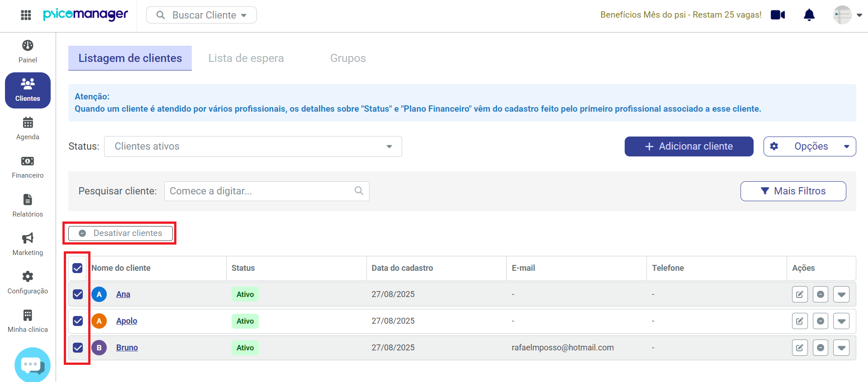
Task: Open client Ana's profile link
Action: (x=123, y=294)
